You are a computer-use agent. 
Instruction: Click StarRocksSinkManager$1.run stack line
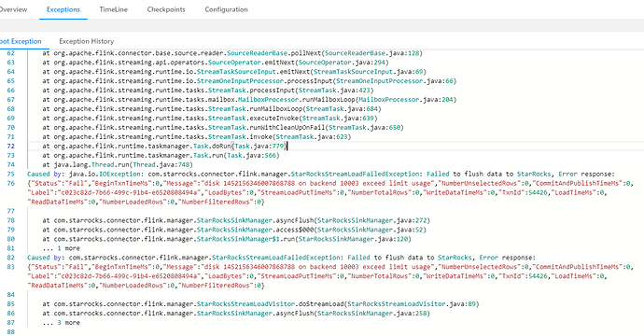(x=227, y=239)
